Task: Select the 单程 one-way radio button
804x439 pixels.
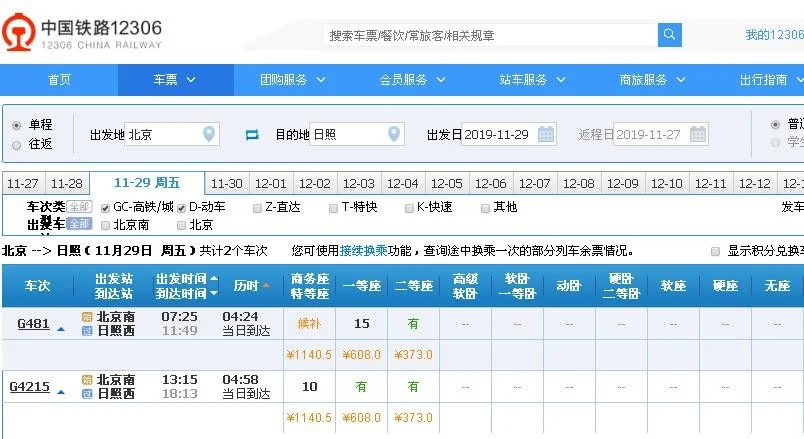Action: pyautogui.click(x=16, y=125)
